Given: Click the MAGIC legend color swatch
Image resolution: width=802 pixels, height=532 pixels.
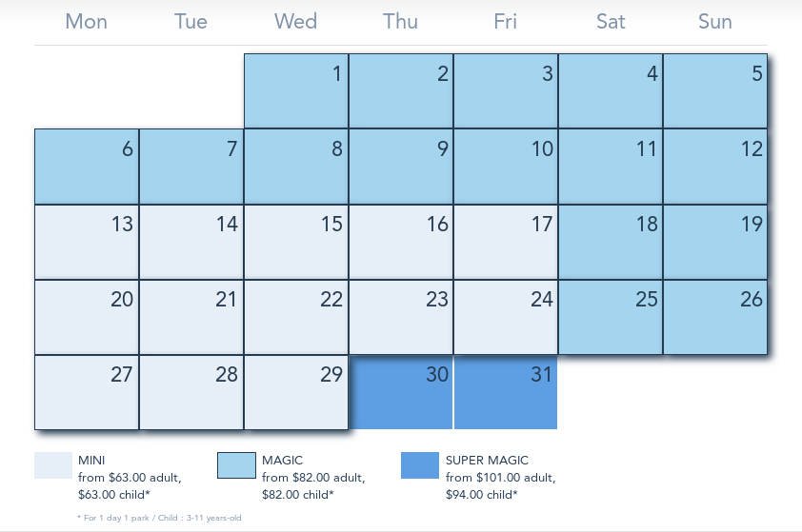Looking at the screenshot, I should (236, 465).
